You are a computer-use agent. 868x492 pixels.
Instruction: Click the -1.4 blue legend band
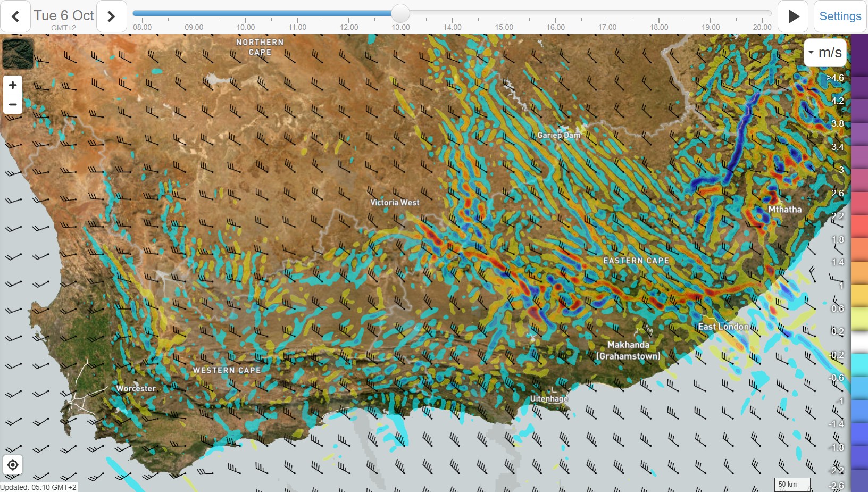coord(859,411)
